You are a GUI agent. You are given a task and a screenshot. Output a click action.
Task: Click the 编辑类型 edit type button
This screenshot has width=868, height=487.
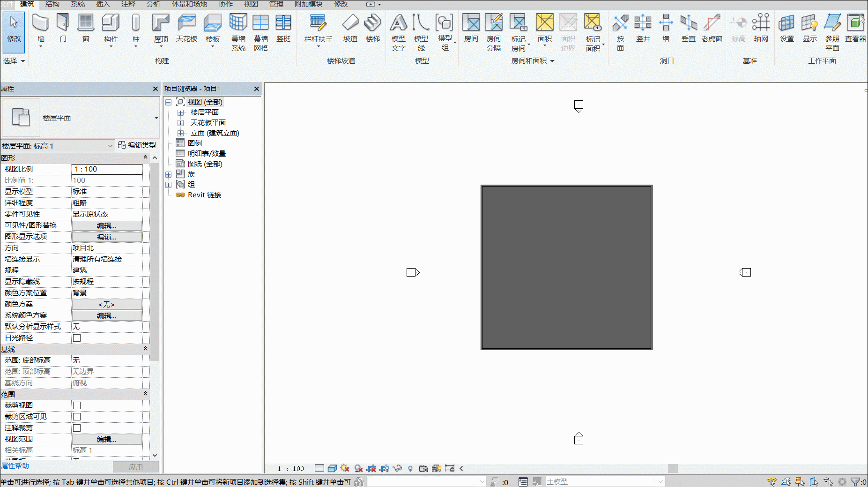tap(137, 145)
